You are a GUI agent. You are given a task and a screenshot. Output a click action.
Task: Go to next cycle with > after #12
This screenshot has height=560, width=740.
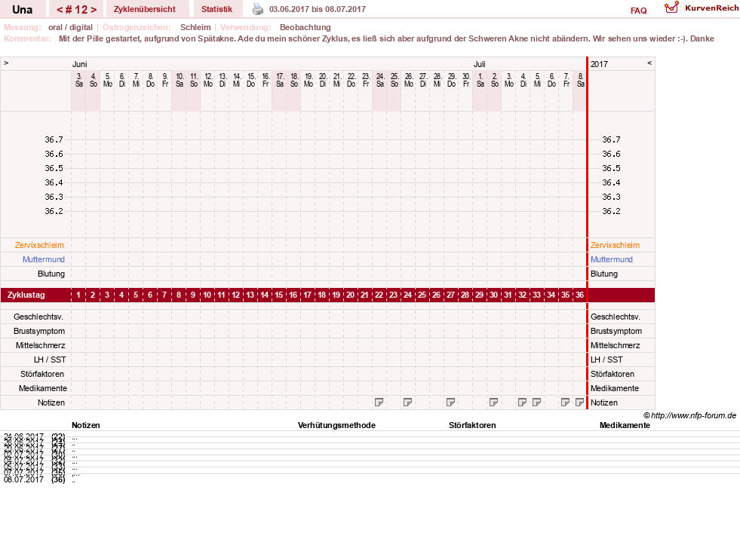[x=94, y=10]
